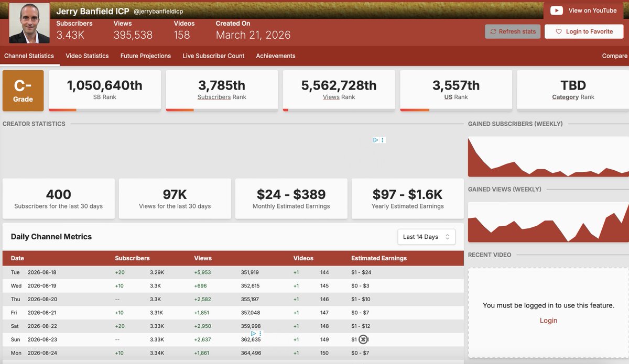Click the Views Rank link text
Screen dimensions: 629x364
tap(339, 97)
